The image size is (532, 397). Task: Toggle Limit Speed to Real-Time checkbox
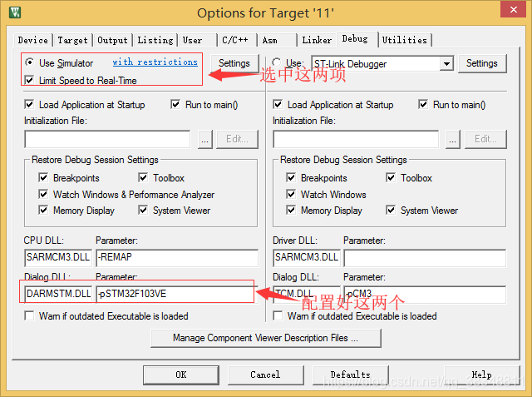[x=30, y=80]
